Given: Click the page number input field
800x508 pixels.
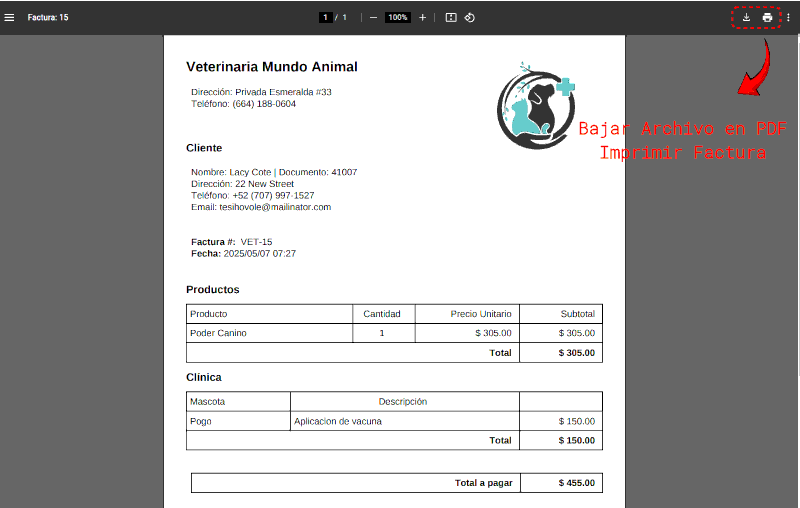Looking at the screenshot, I should tap(325, 17).
